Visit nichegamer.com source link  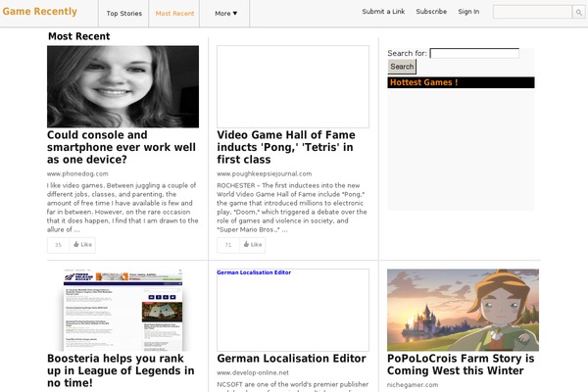point(413,385)
